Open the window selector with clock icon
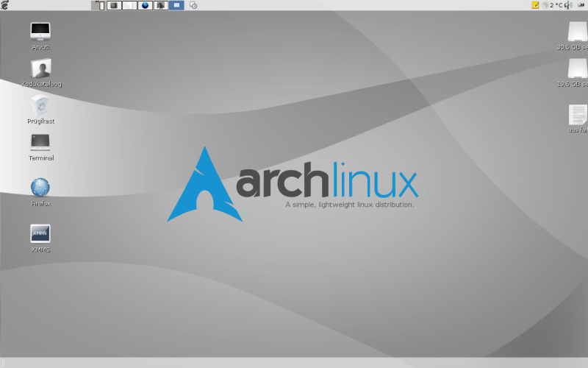588x368 pixels. 193,5
